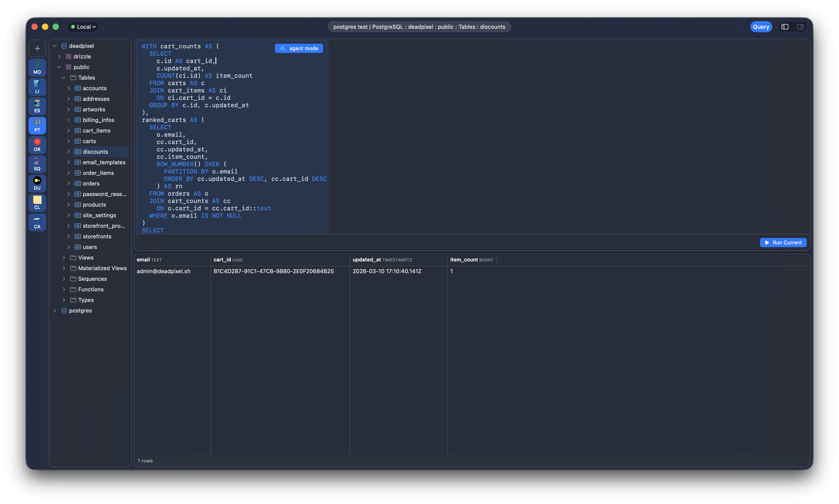
Task: Click the connection path breadcrumb title
Action: point(419,27)
